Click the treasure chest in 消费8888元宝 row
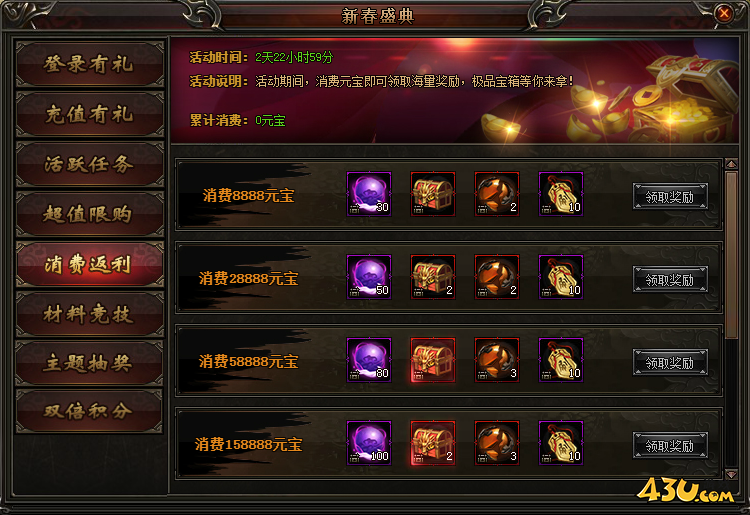The image size is (750, 515). point(433,194)
